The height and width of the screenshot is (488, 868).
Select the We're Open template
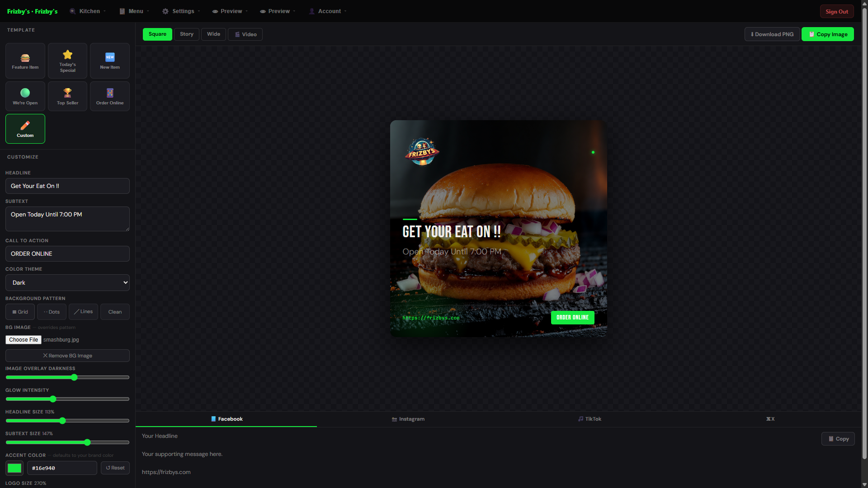tap(25, 96)
